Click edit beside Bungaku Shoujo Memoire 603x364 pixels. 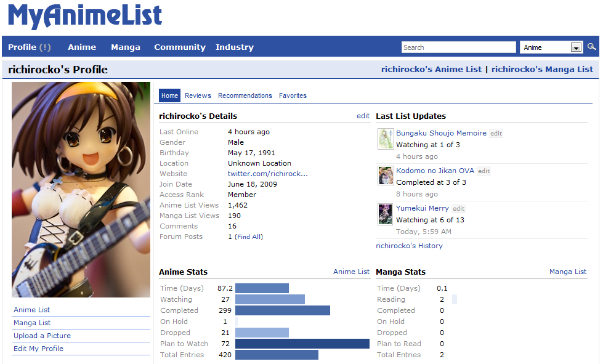point(496,134)
